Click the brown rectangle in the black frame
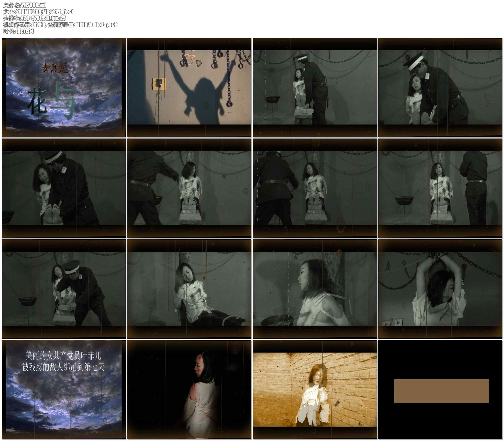Image resolution: width=504 pixels, height=441 pixels. click(441, 391)
